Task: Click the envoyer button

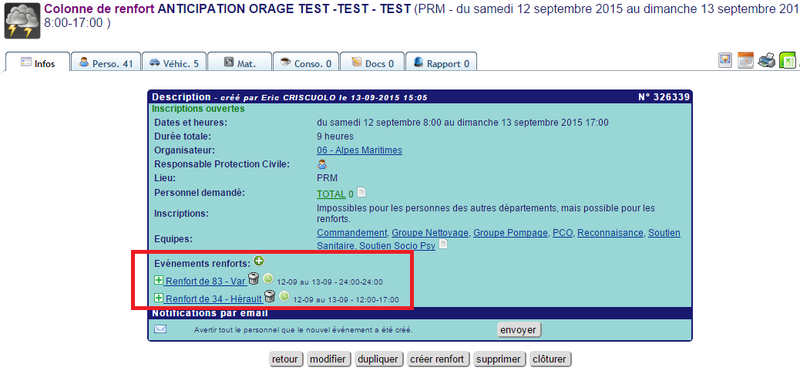Action: point(518,330)
